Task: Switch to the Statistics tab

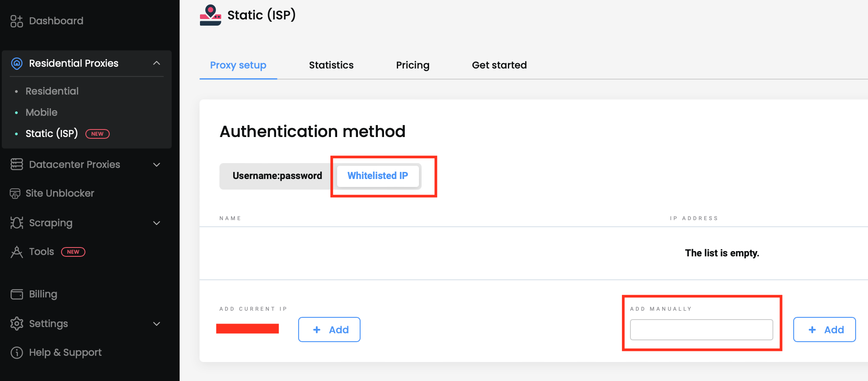Action: [331, 65]
